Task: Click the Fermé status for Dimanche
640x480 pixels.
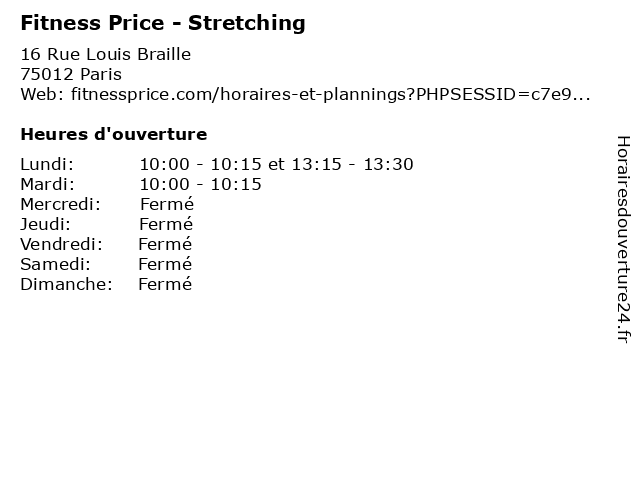Action: (165, 284)
